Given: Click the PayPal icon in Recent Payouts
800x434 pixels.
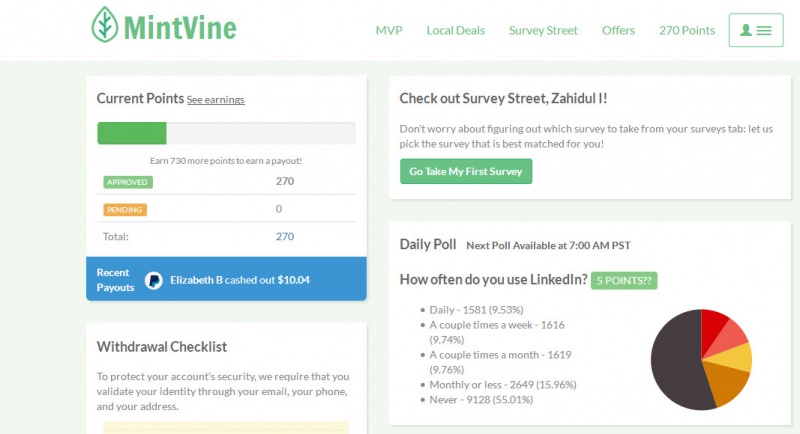Looking at the screenshot, I should pyautogui.click(x=154, y=280).
